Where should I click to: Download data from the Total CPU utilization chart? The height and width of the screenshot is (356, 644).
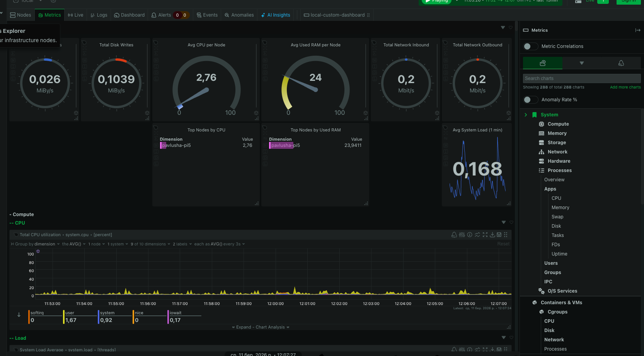(492, 235)
